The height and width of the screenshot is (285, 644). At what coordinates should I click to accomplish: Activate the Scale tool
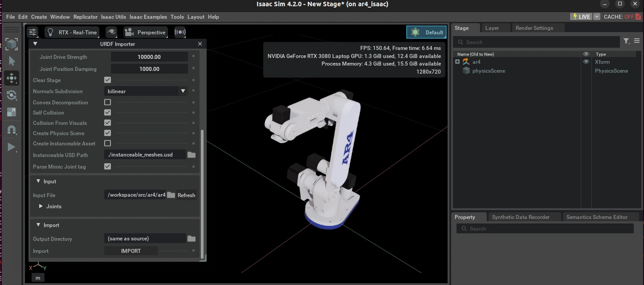click(x=12, y=112)
